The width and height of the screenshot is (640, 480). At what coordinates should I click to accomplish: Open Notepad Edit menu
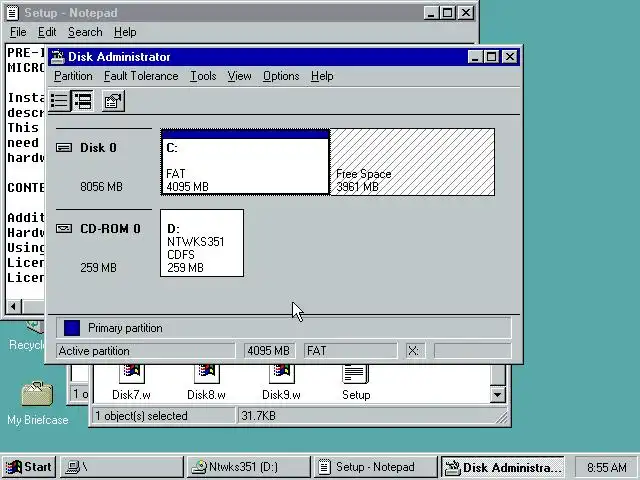[47, 32]
